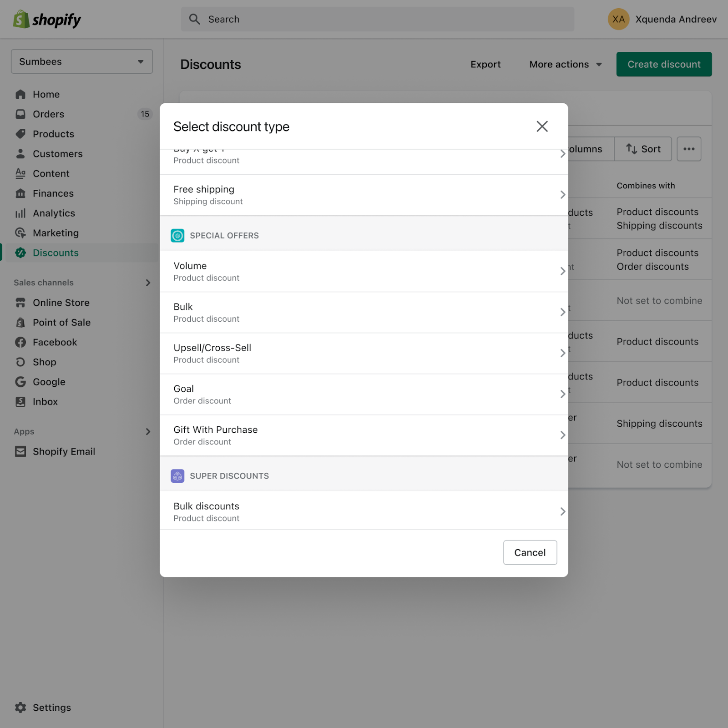The image size is (728, 728).
Task: Switch to Finances in the sidebar
Action: (x=20, y=193)
